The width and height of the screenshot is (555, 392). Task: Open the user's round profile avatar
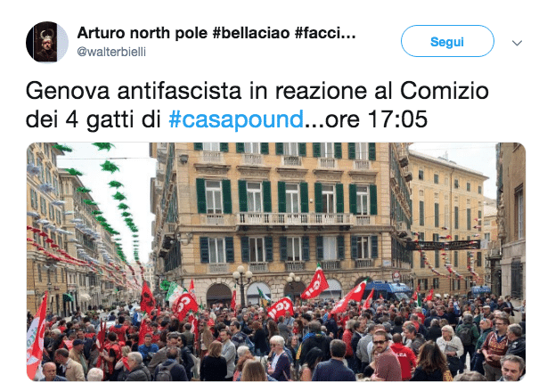click(47, 42)
